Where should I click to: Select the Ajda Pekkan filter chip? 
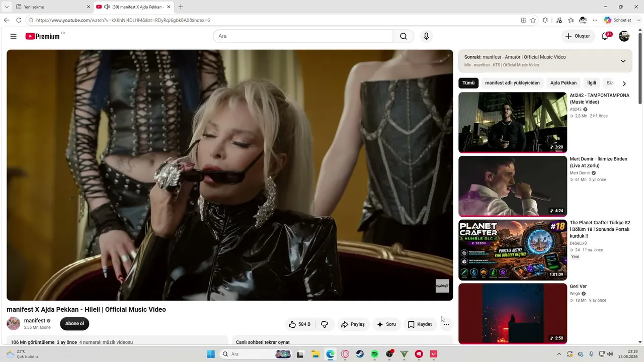click(563, 83)
